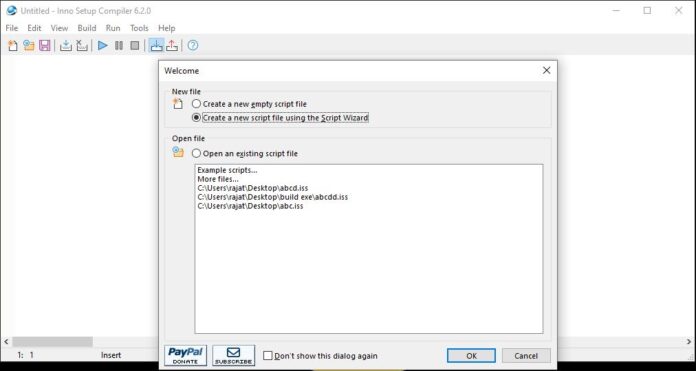Click the Pause toolbar icon
Image resolution: width=696 pixels, height=371 pixels.
(119, 45)
